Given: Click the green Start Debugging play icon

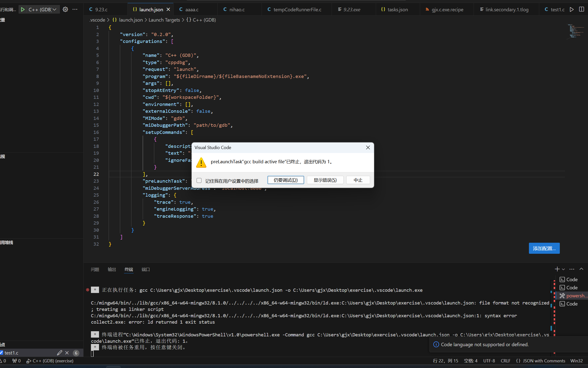Looking at the screenshot, I should click(23, 10).
